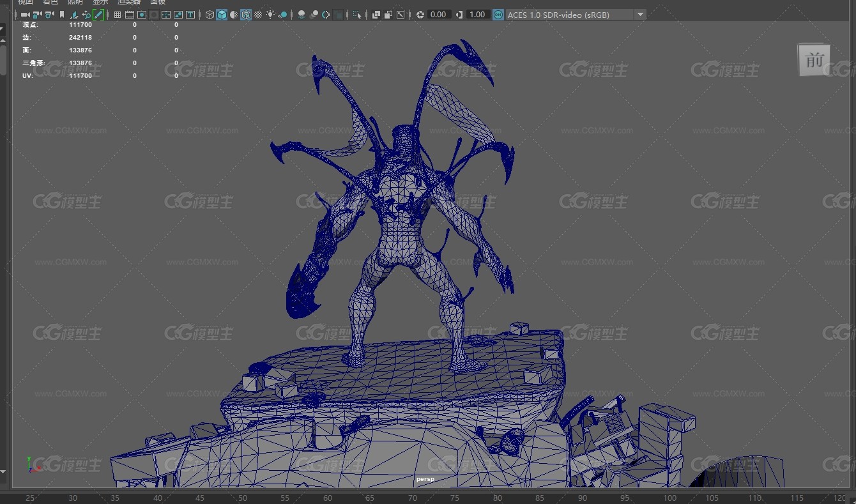Image resolution: width=856 pixels, height=504 pixels.
Task: Open the 照明 panel menu
Action: (75, 3)
